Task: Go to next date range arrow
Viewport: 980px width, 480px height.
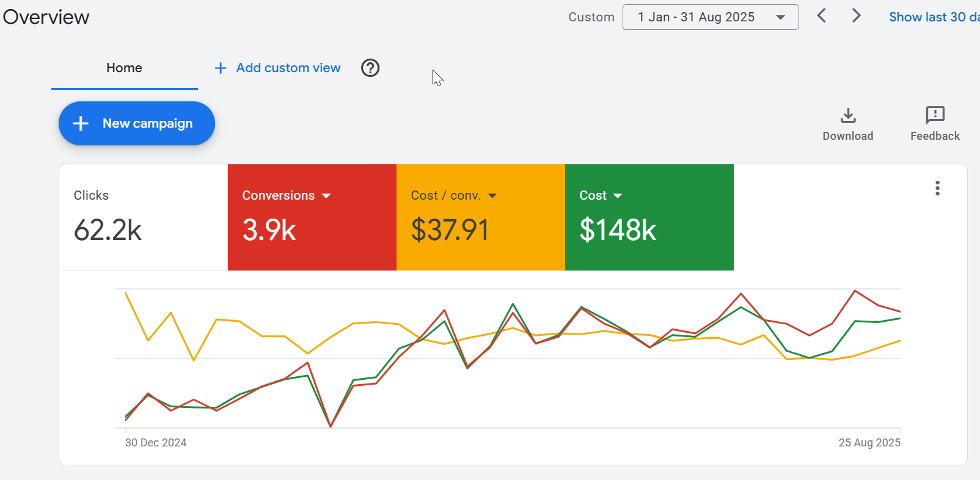Action: coord(857,16)
